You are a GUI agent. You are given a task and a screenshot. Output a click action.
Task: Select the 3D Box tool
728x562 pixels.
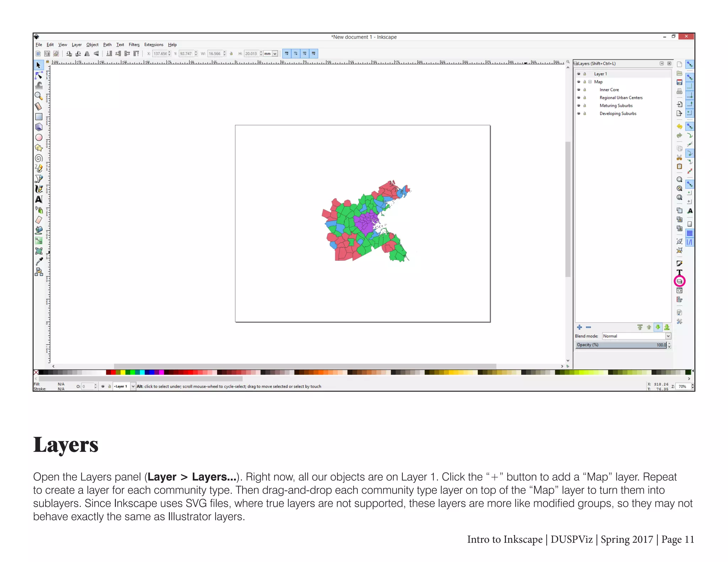[38, 127]
